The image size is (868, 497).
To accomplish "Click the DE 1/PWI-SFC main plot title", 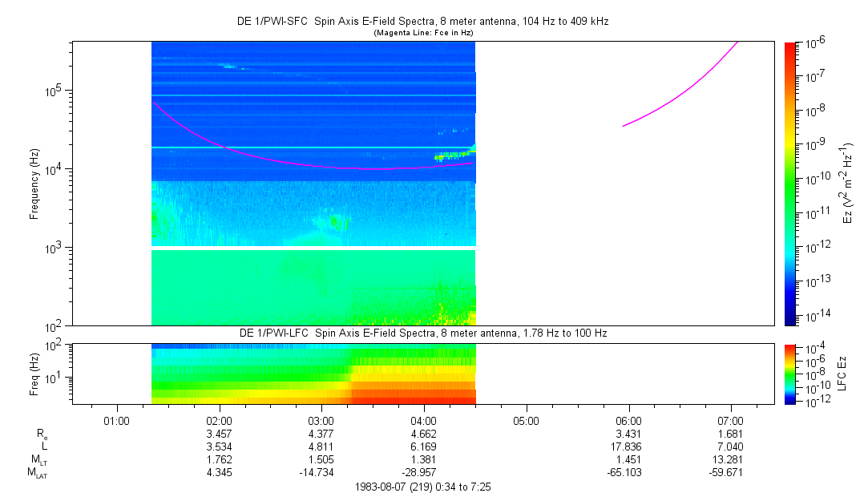I will pos(423,22).
